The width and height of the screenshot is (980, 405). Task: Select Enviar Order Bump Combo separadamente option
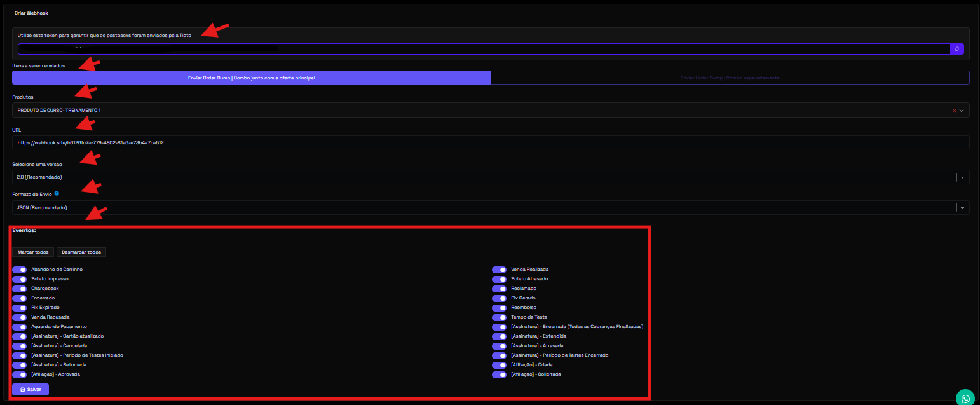pos(730,78)
